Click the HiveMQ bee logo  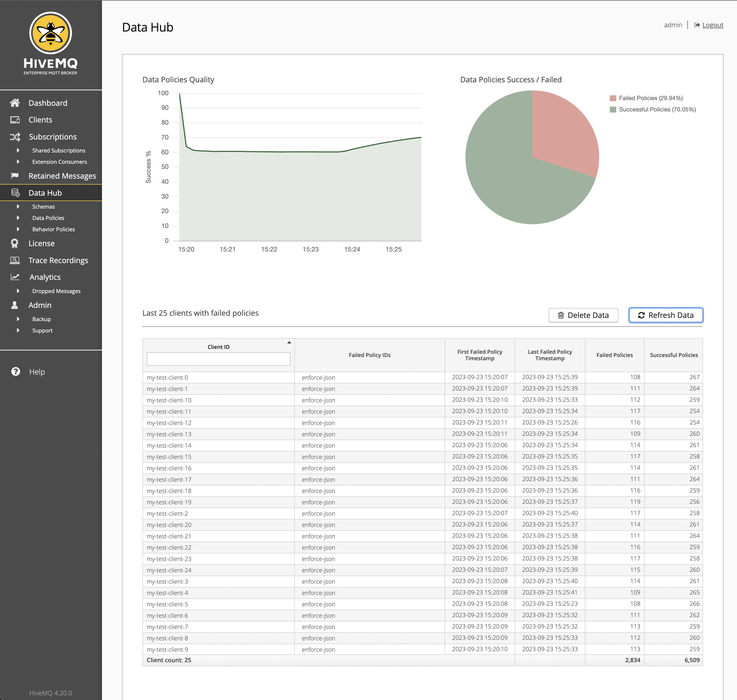tap(51, 33)
